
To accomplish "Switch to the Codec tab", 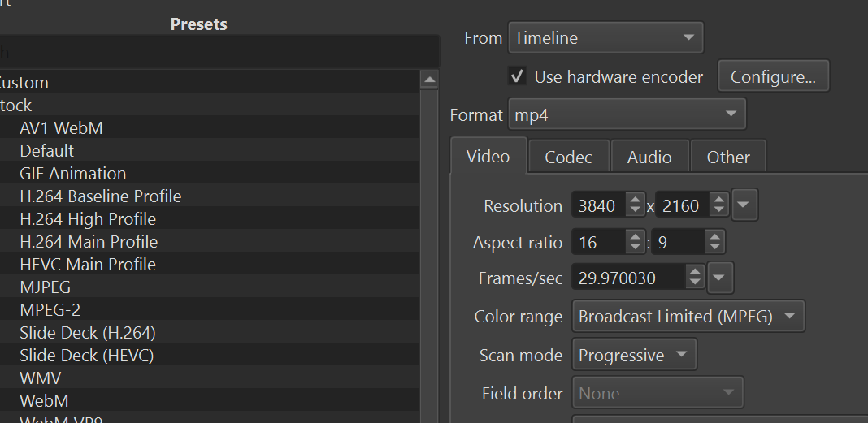I will coord(568,158).
